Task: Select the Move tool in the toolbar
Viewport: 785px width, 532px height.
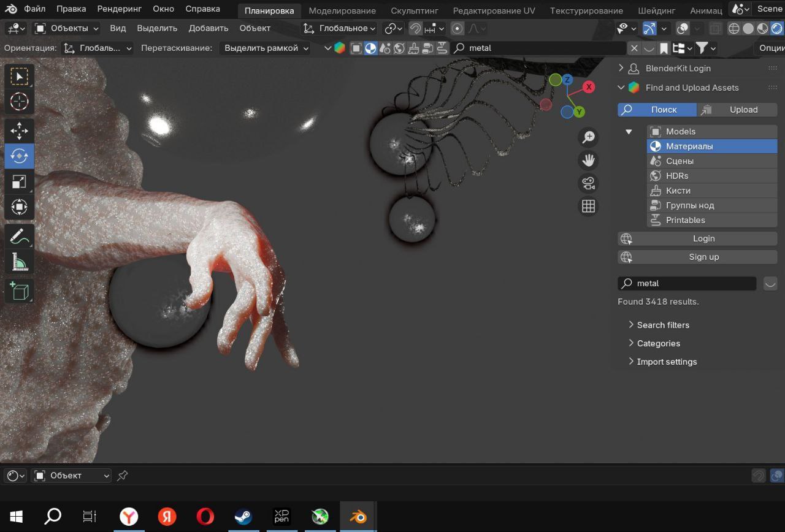Action: [19, 131]
